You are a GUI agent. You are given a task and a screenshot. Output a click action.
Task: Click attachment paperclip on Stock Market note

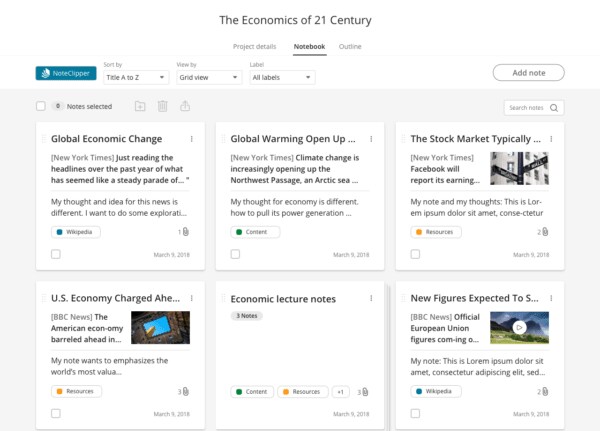coord(545,232)
